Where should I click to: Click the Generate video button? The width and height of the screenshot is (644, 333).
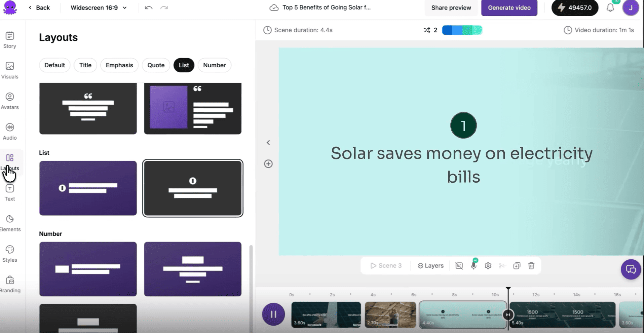coord(509,8)
